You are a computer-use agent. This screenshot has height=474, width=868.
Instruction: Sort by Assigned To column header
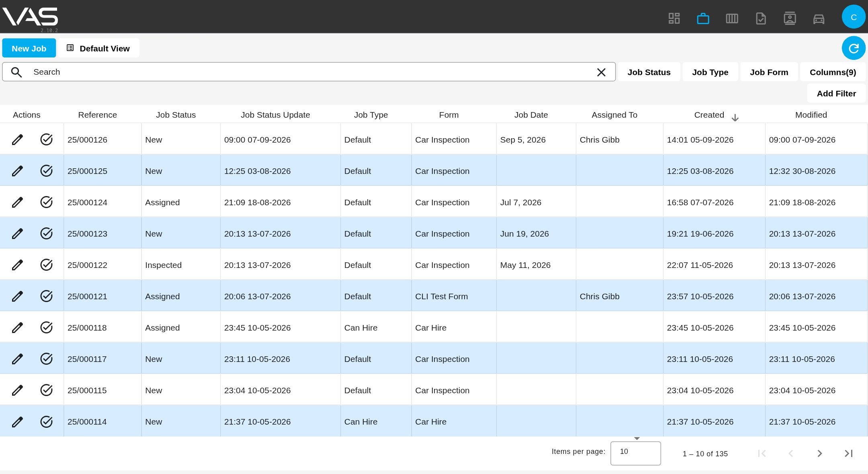(614, 115)
